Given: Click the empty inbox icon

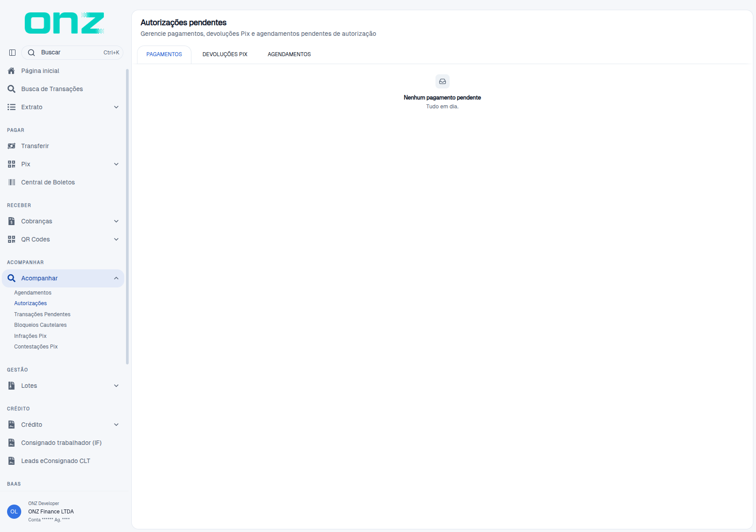Looking at the screenshot, I should tap(443, 81).
